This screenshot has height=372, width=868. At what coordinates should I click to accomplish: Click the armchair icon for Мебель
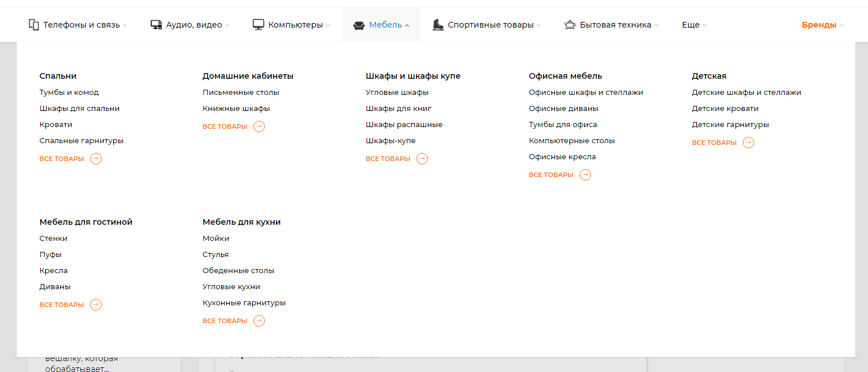point(359,25)
